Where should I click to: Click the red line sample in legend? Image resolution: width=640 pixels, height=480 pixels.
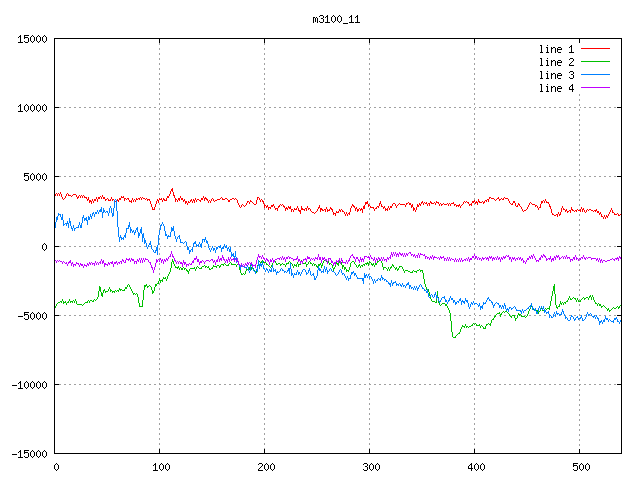(x=596, y=48)
